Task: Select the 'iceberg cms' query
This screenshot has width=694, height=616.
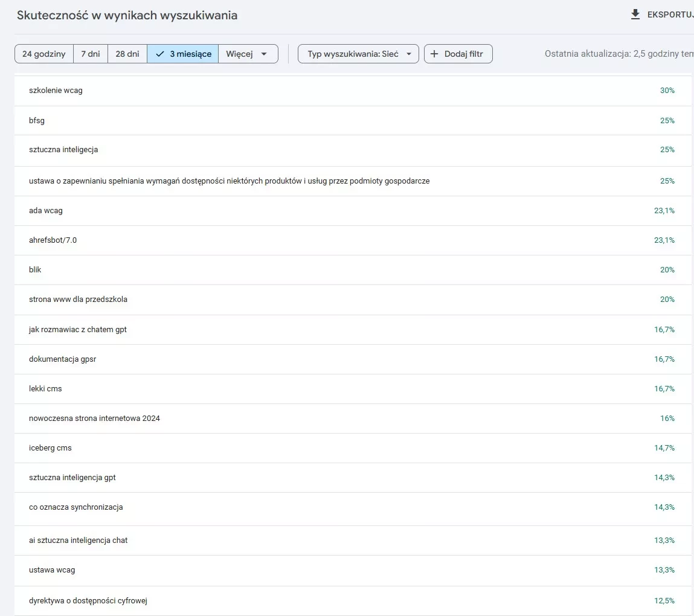Action: (353, 448)
